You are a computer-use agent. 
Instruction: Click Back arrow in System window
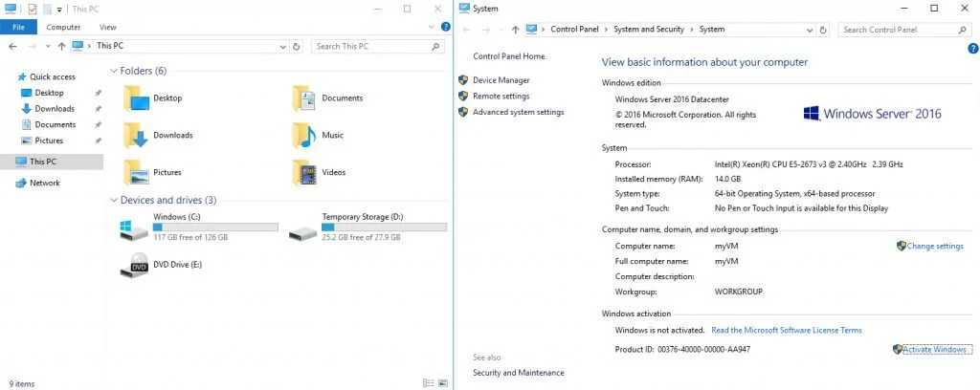click(x=467, y=30)
